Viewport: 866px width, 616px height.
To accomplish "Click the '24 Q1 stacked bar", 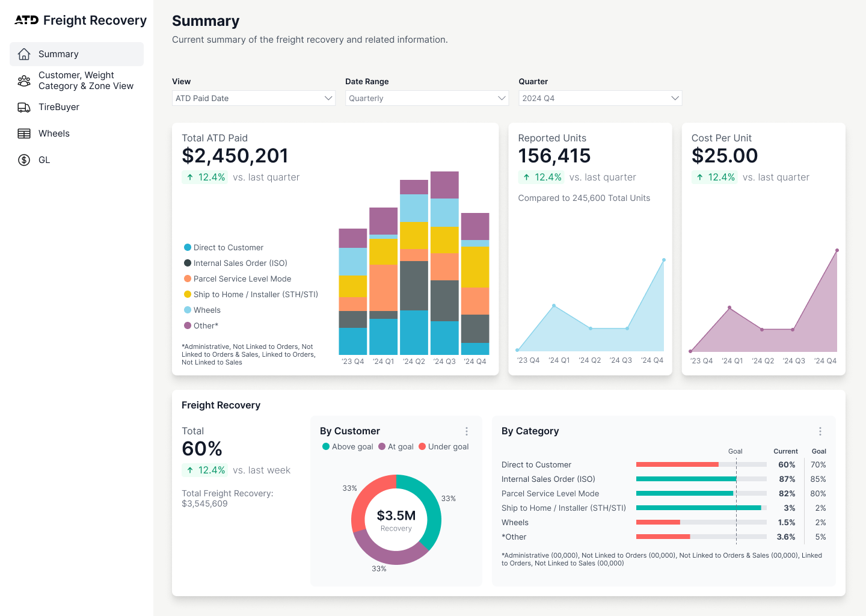I will (384, 281).
